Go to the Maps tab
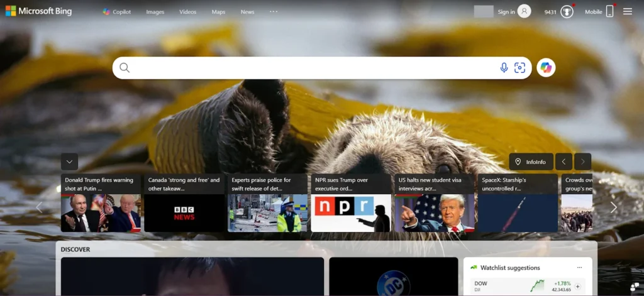644x296 pixels. pos(218,12)
